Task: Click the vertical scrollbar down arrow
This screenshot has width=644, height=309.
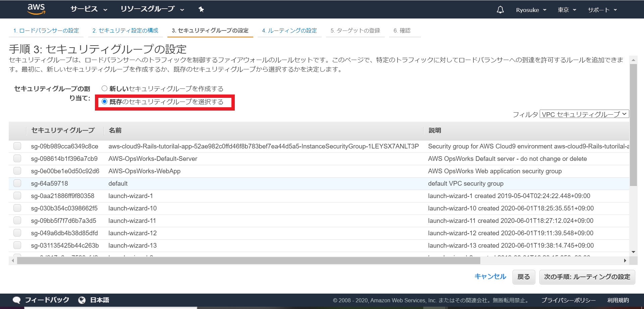Action: [x=633, y=252]
